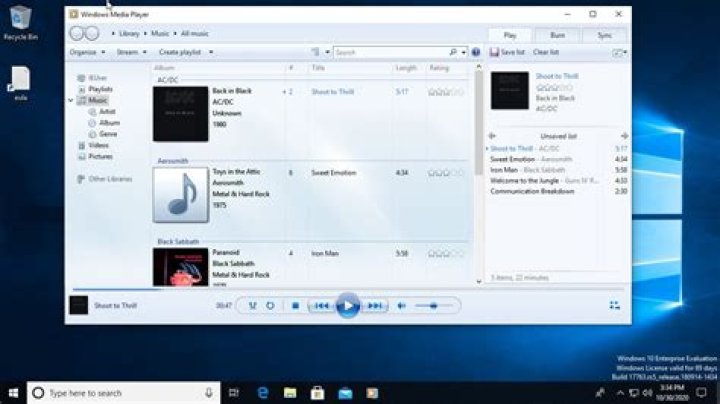
Task: Select the Toys in the Attic album art
Action: pos(180,195)
